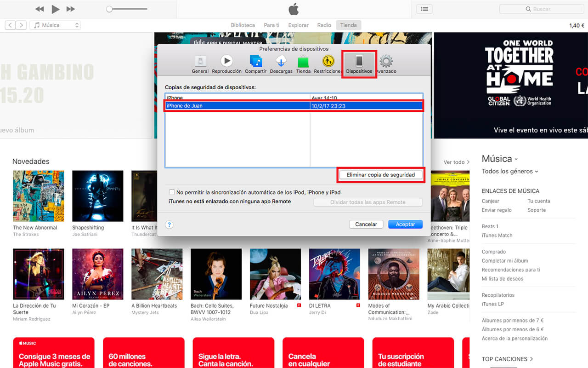
Task: Switch to the Radio tab
Action: coord(324,25)
